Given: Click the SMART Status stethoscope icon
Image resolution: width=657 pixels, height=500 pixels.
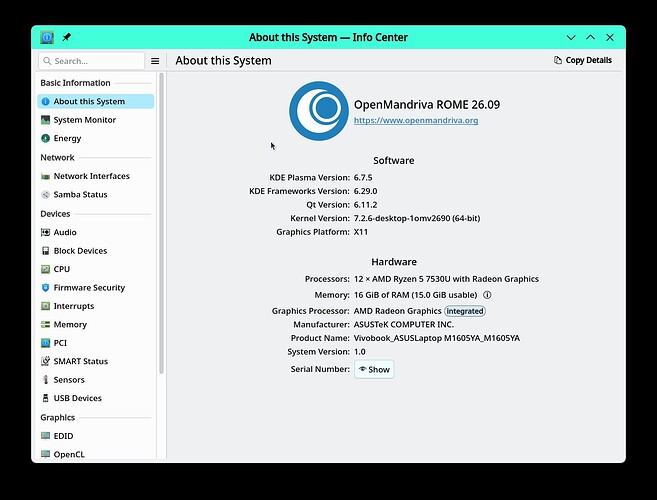Looking at the screenshot, I should click(x=45, y=361).
